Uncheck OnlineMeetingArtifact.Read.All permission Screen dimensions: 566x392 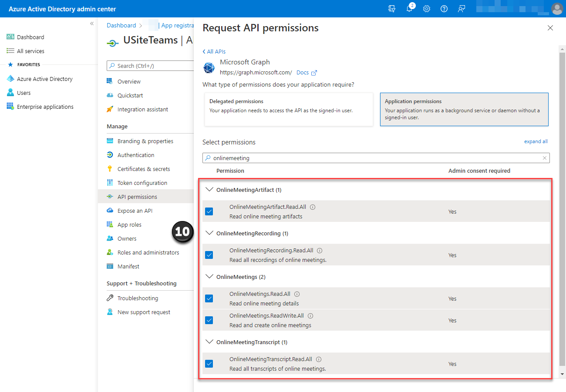[209, 211]
